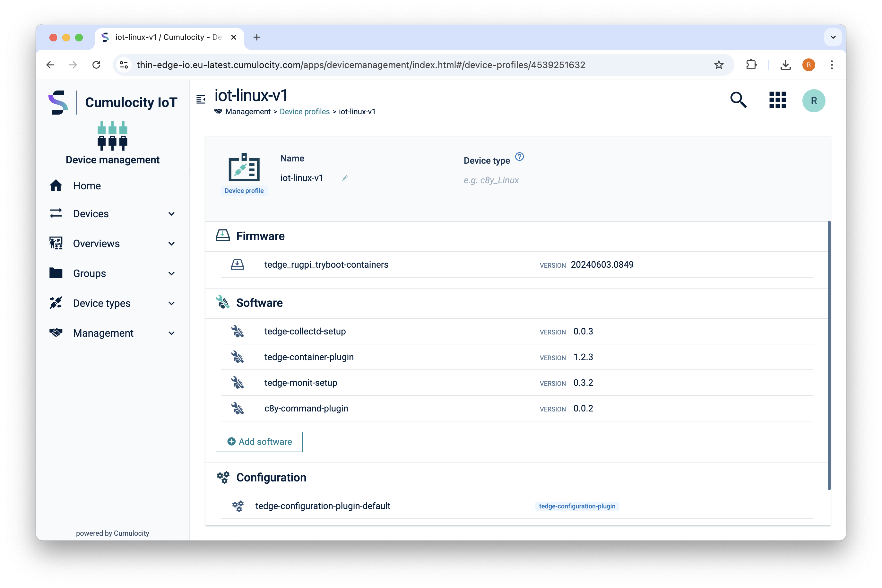
Task: Click the Management handshake icon in sidebar
Action: click(56, 333)
